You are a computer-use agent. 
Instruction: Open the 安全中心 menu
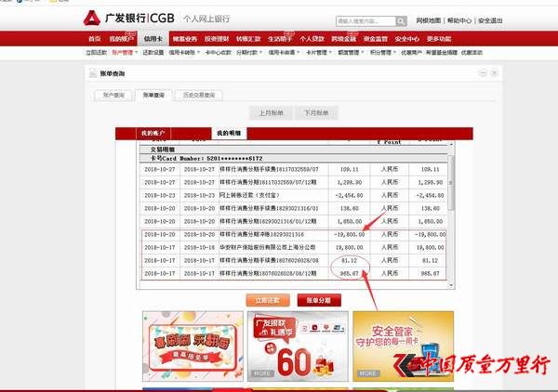click(x=407, y=39)
